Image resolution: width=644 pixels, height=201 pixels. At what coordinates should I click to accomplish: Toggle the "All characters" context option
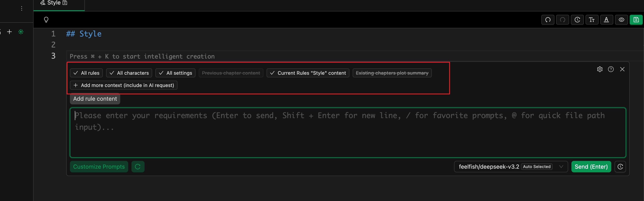click(129, 73)
